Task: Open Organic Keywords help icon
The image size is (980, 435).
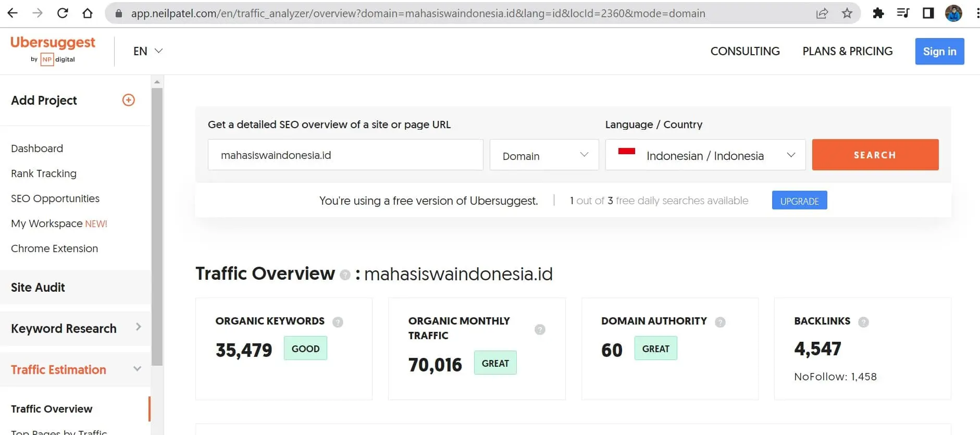Action: tap(338, 322)
